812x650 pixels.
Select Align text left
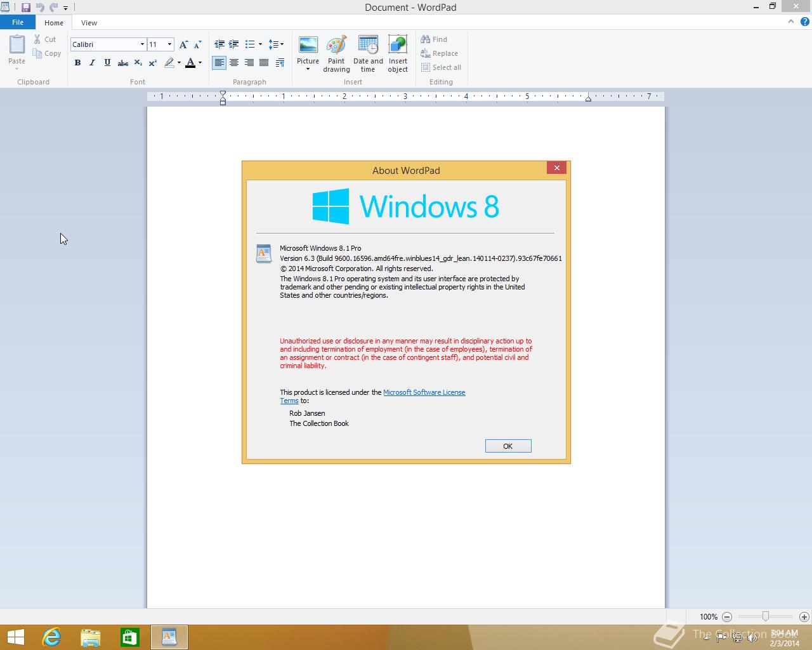pos(219,63)
